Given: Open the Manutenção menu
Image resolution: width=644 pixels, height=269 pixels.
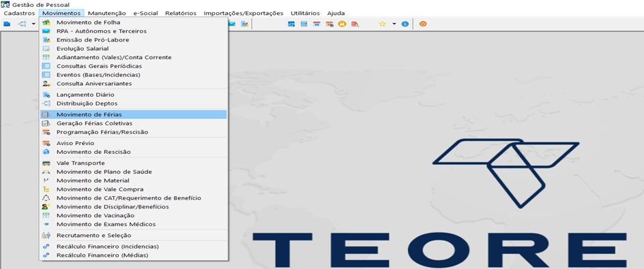Looking at the screenshot, I should [107, 13].
